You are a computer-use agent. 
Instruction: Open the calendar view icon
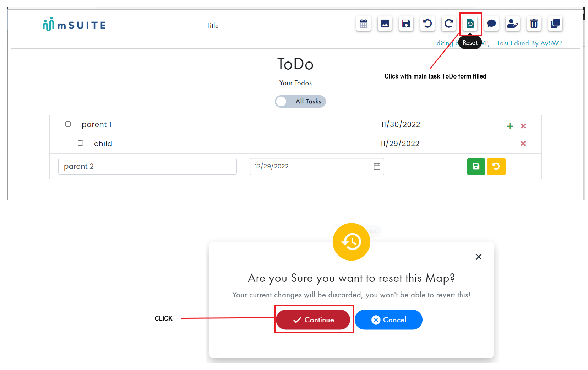coord(363,23)
